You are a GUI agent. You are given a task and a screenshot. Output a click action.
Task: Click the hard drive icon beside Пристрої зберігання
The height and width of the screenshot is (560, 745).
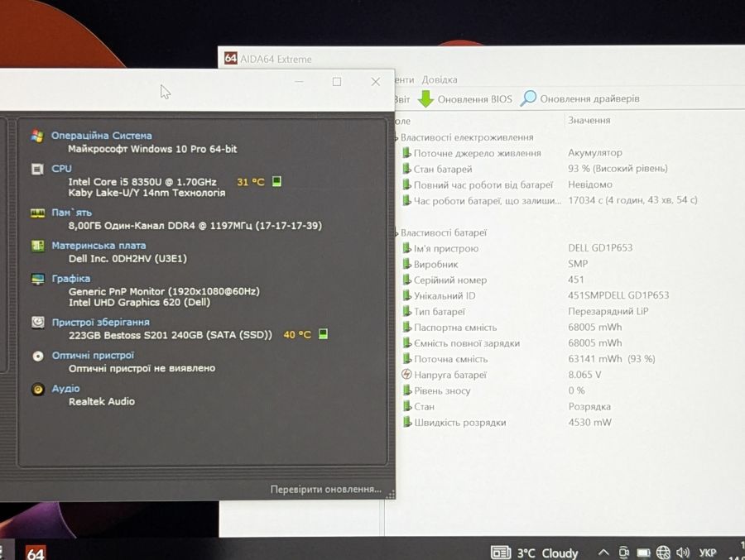pos(38,322)
